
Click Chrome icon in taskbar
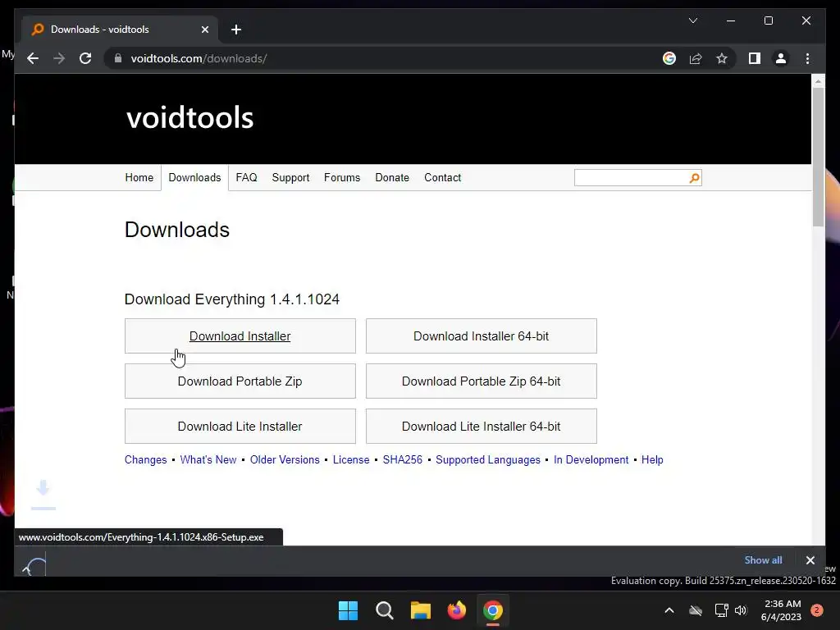coord(493,610)
